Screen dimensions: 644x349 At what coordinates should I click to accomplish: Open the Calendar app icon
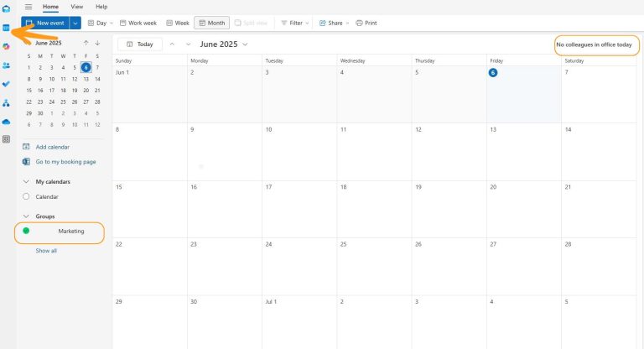click(6, 28)
